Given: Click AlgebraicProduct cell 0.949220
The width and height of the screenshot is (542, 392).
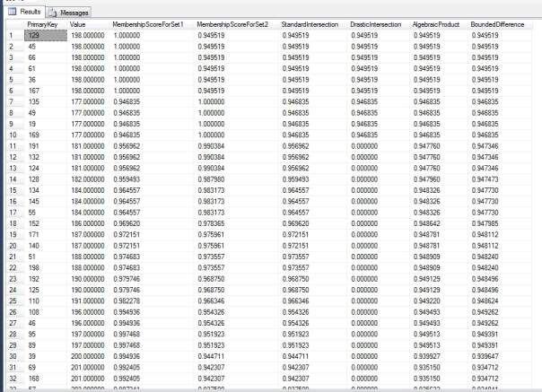Looking at the screenshot, I should point(438,301).
